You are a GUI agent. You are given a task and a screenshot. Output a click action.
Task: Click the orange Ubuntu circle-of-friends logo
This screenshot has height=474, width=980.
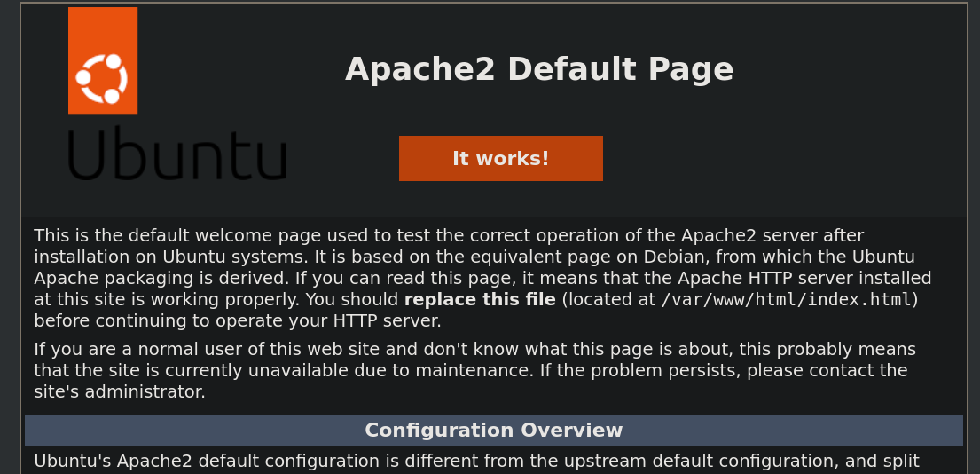103,60
